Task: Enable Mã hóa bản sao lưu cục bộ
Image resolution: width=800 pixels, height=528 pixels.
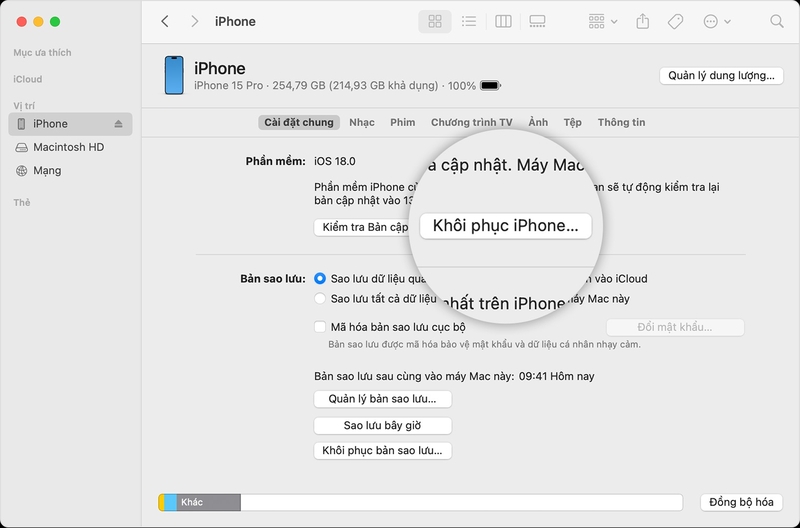Action: click(320, 326)
